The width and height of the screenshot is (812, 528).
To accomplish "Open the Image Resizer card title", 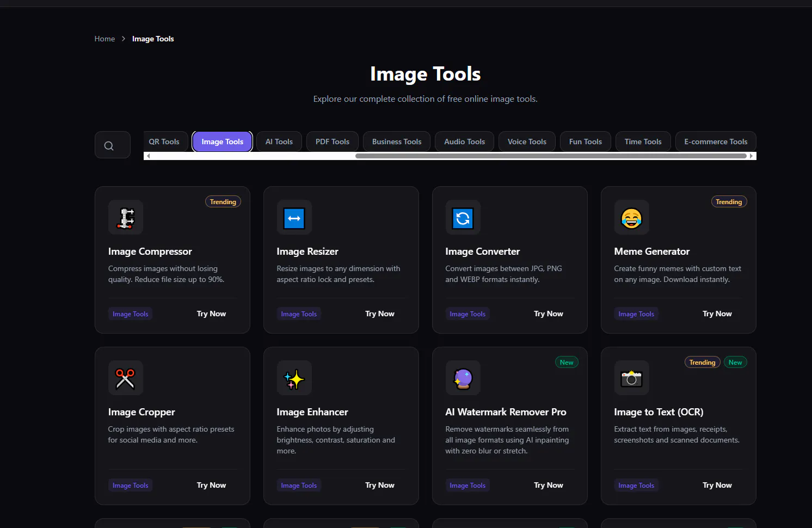I will pos(307,251).
